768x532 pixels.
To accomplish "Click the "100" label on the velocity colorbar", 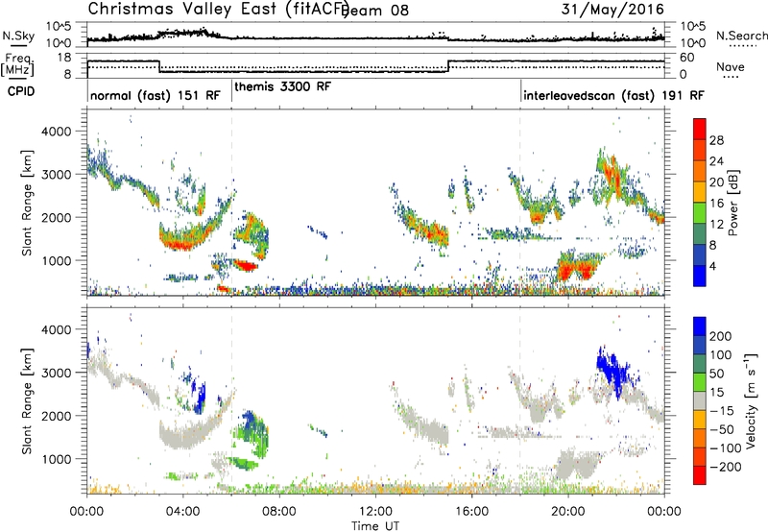I will (x=721, y=354).
